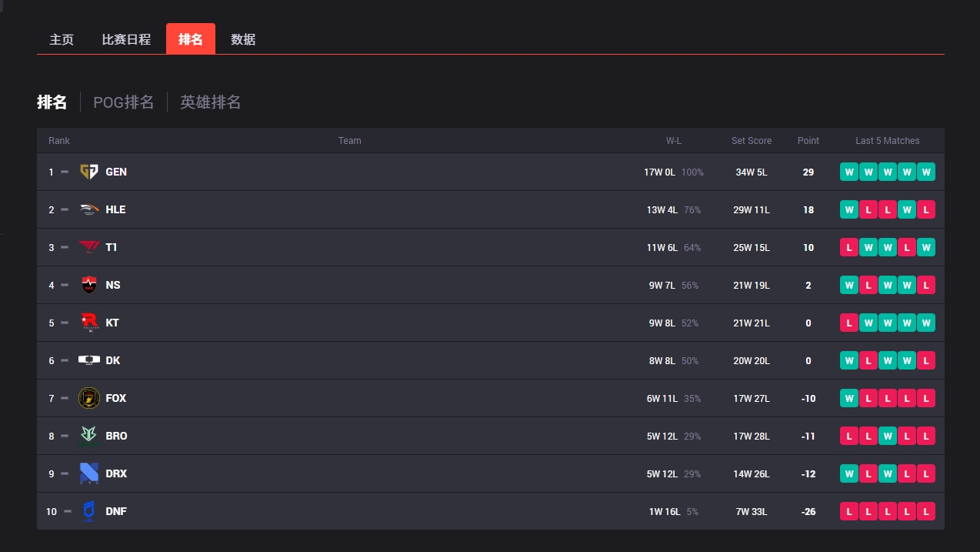
Task: Click the NS team logo
Action: click(x=89, y=285)
